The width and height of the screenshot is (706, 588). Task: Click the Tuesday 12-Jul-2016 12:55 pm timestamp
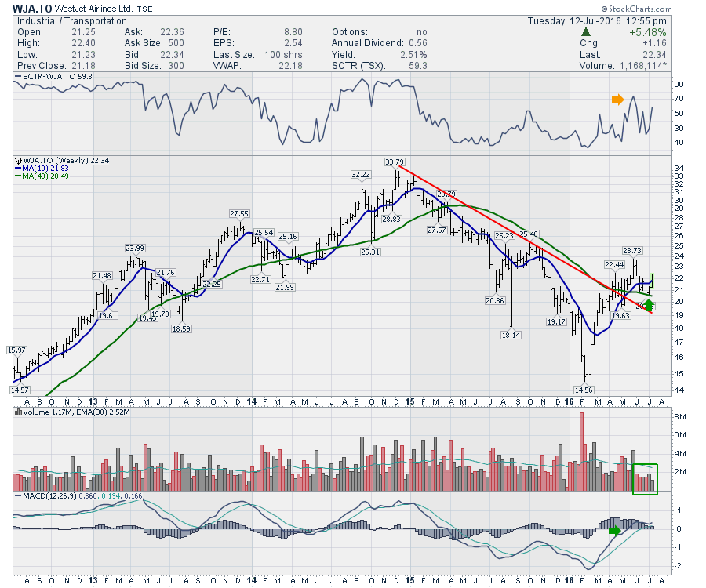(597, 21)
